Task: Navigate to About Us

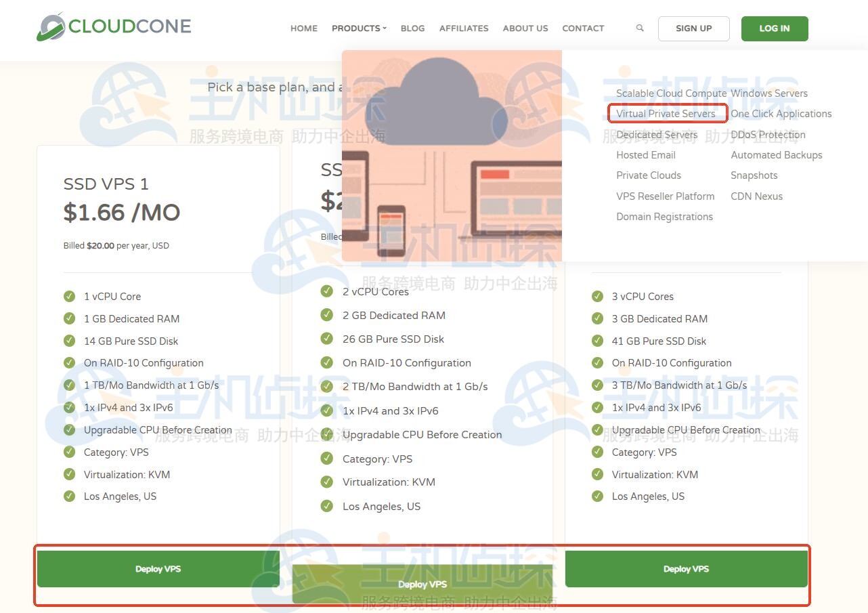Action: pyautogui.click(x=525, y=28)
